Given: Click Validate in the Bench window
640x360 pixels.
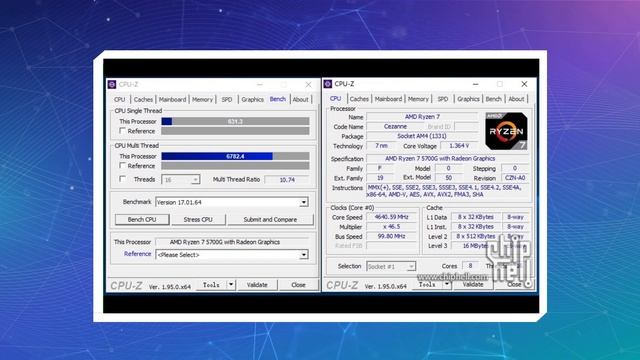Looking at the screenshot, I should [x=257, y=284].
